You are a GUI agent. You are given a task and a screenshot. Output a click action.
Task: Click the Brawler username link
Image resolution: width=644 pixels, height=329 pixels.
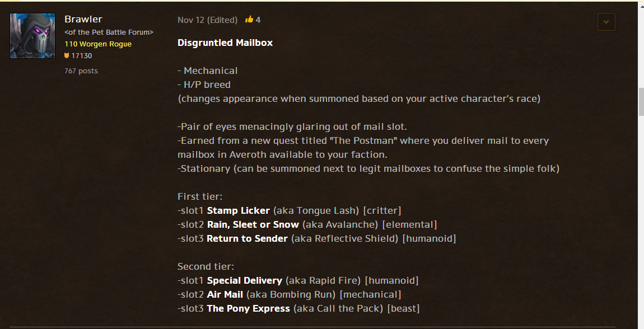pyautogui.click(x=83, y=19)
